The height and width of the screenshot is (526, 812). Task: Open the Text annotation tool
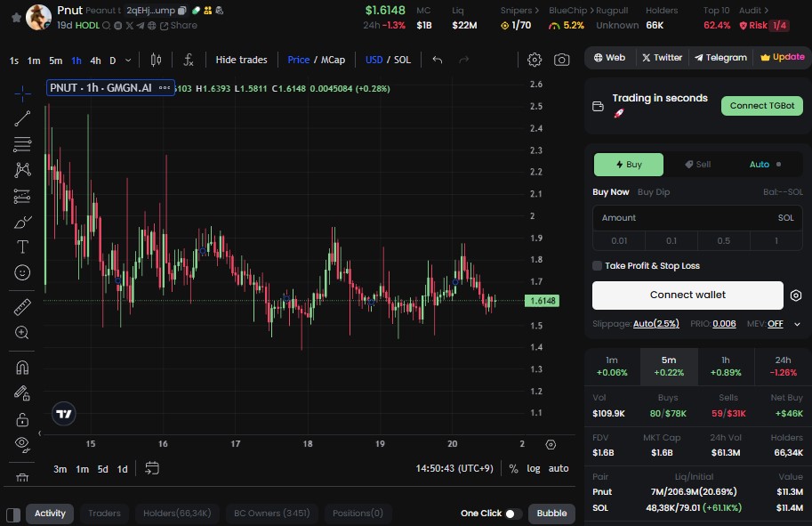[20, 247]
